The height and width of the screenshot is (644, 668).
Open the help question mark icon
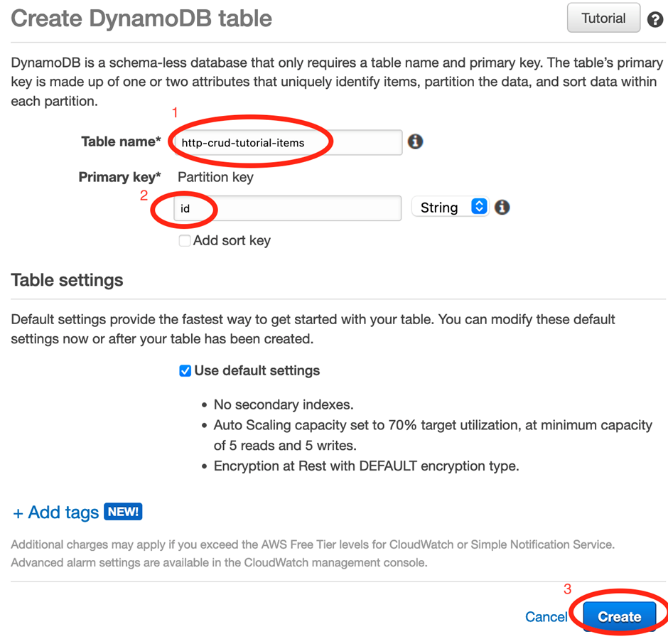(x=654, y=19)
